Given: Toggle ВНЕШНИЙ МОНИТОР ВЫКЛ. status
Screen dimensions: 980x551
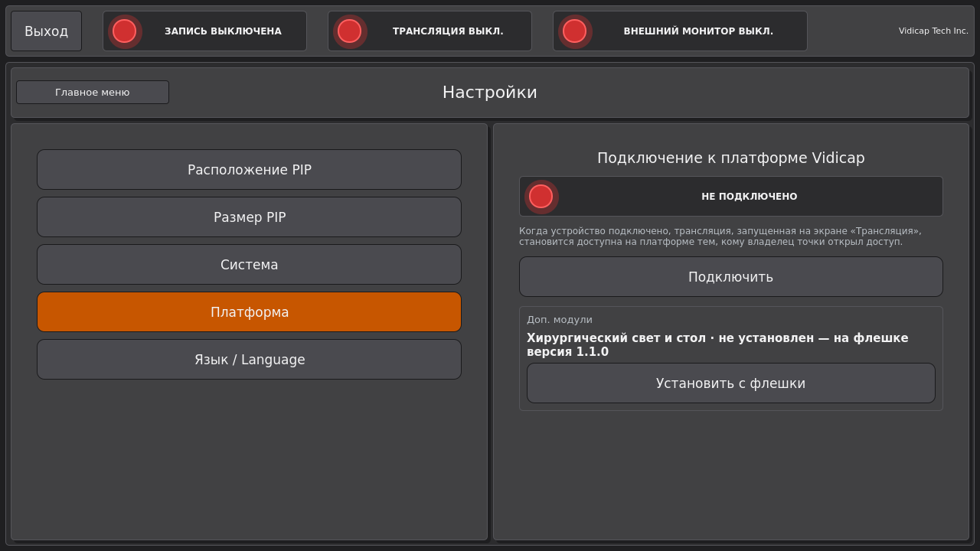Looking at the screenshot, I should click(680, 31).
